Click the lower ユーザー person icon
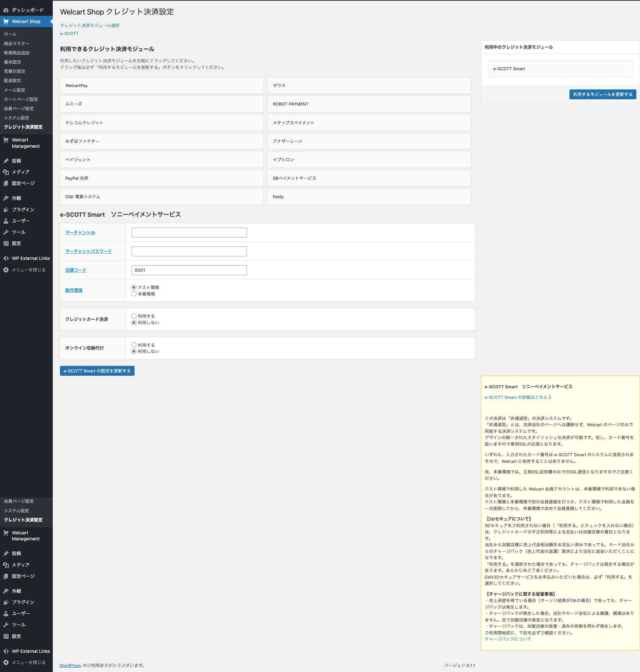This screenshot has height=672, width=640. pyautogui.click(x=6, y=614)
